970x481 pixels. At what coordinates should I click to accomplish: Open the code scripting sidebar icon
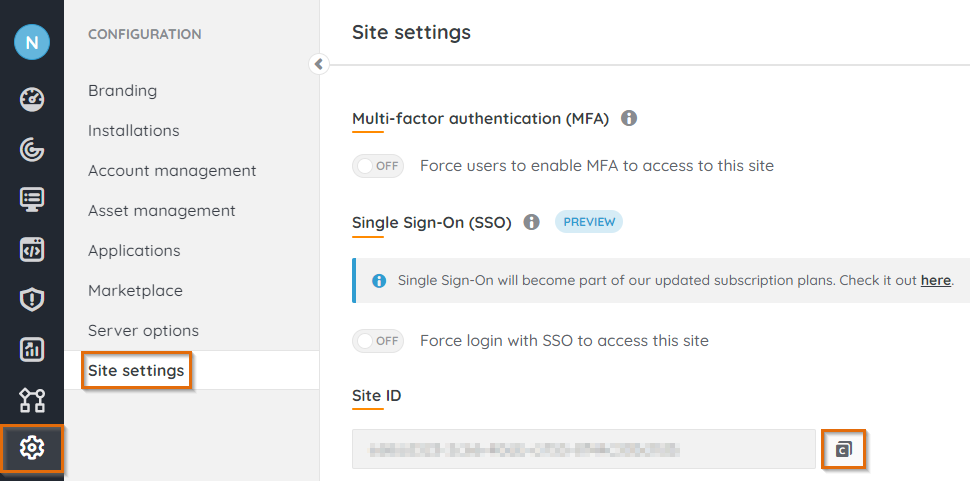coord(32,250)
